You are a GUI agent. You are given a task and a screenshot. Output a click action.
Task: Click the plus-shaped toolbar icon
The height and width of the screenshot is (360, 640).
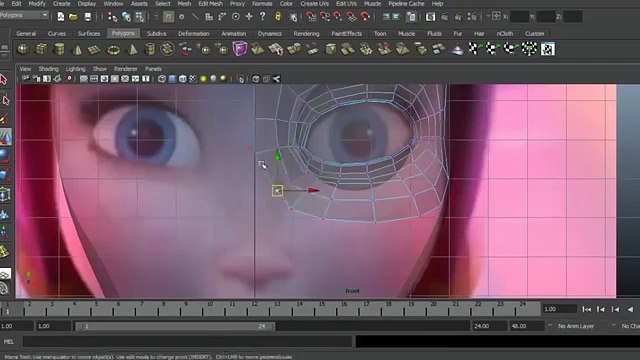pos(249,17)
